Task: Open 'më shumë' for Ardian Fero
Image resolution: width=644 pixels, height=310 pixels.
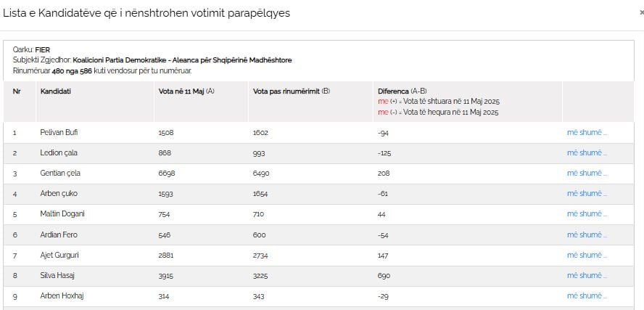Action: tap(587, 234)
